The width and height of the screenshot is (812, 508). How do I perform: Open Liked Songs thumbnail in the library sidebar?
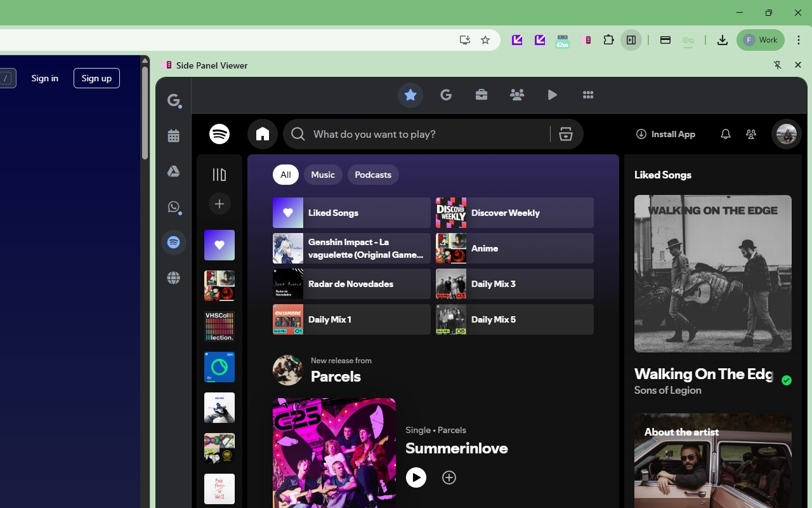[x=219, y=245]
